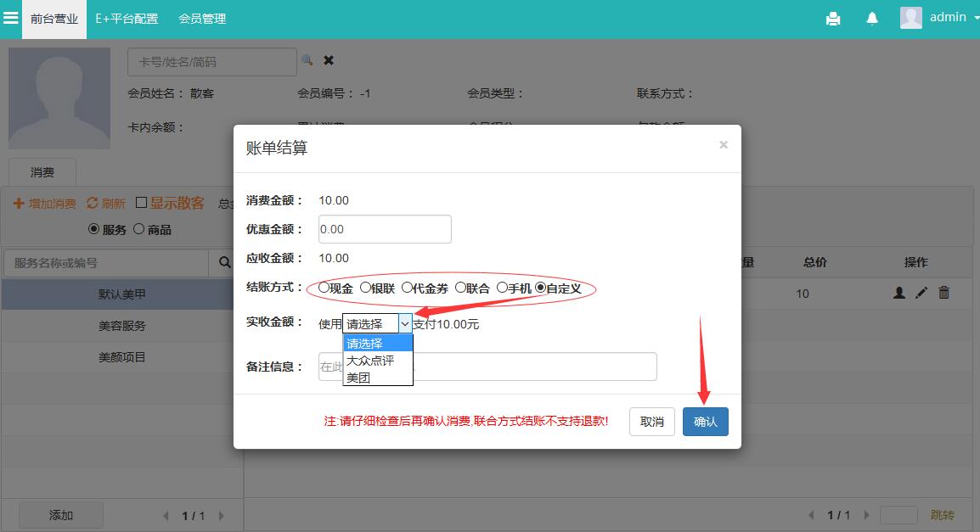Click the printer icon in header
Image resolution: width=980 pixels, height=532 pixels.
tap(833, 19)
